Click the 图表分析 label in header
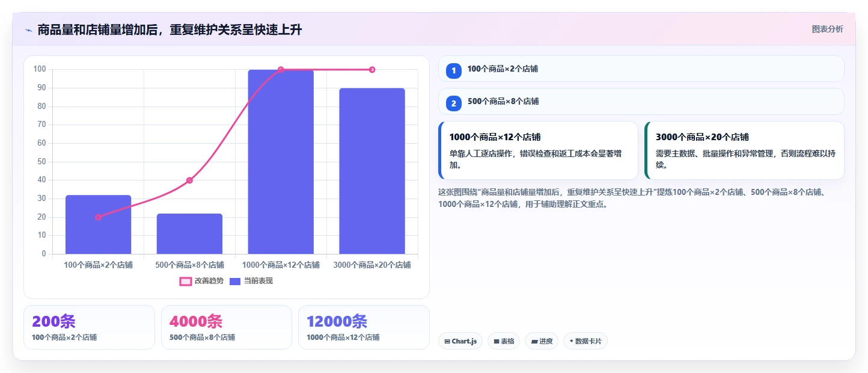This screenshot has height=373, width=868. point(827,29)
